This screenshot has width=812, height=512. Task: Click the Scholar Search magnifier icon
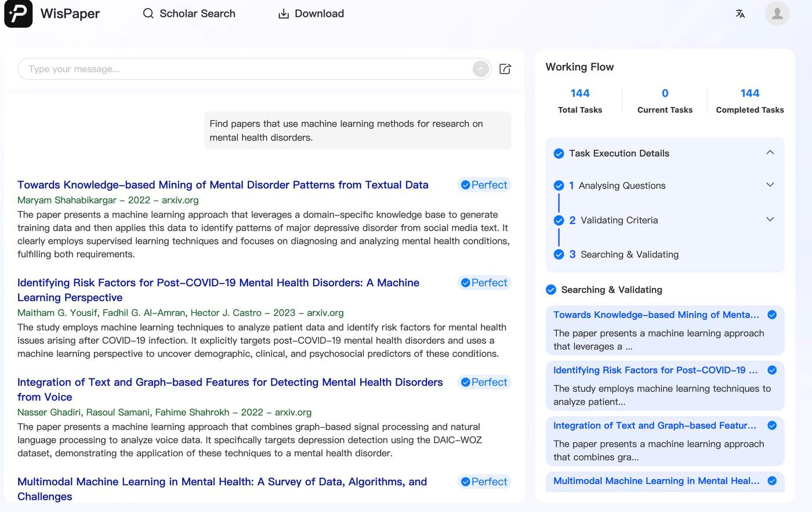click(x=148, y=13)
